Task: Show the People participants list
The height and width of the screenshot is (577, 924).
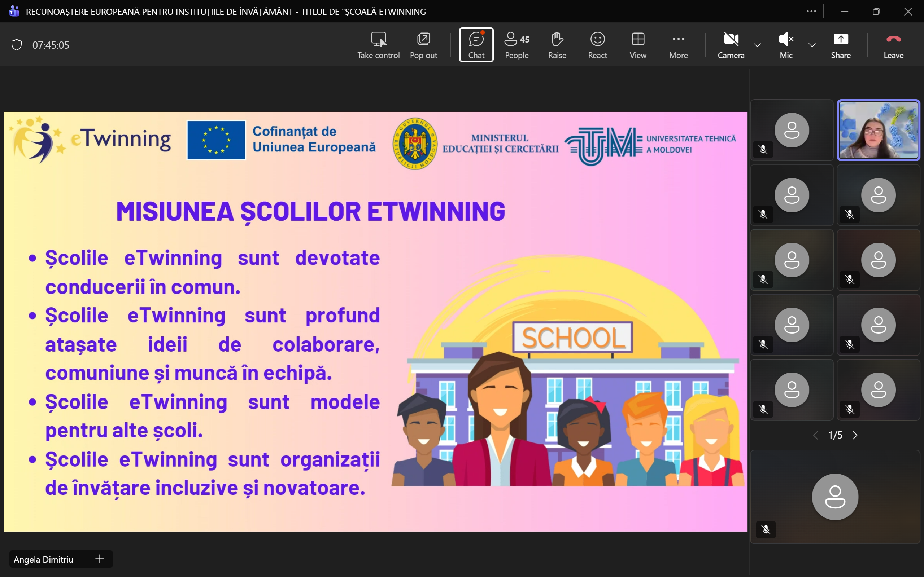Action: tap(517, 45)
